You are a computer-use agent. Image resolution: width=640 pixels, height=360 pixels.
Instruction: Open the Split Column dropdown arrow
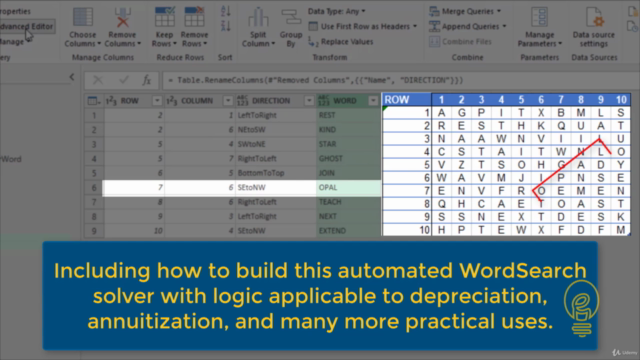pos(273,44)
